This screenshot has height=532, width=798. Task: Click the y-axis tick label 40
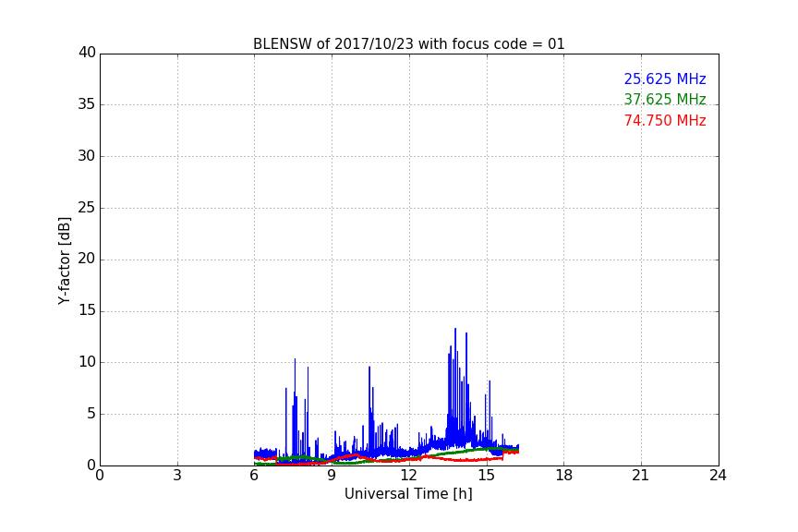tap(87, 53)
